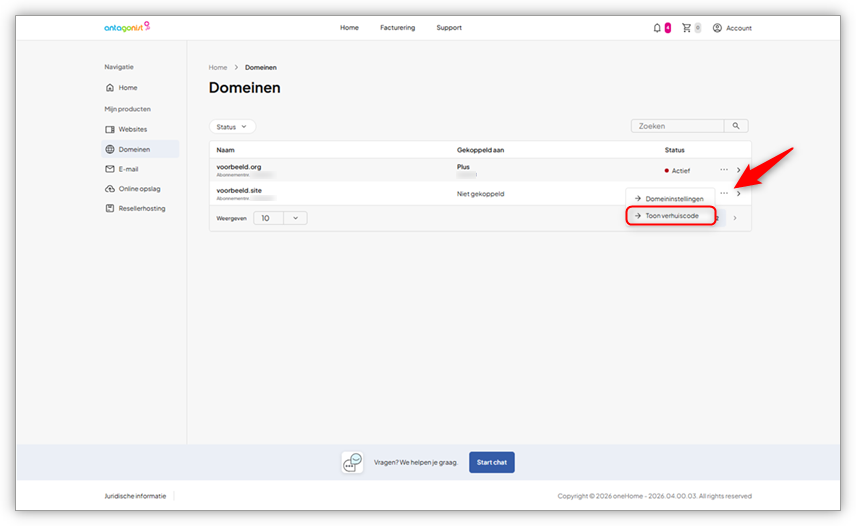Click the Resellerhosting sidebar icon

pos(110,208)
